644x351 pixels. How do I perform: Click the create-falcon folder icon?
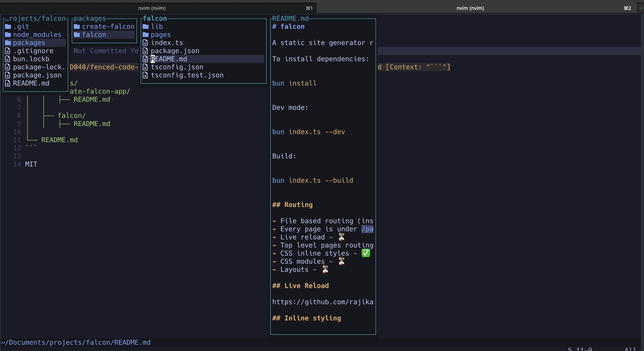(x=77, y=27)
